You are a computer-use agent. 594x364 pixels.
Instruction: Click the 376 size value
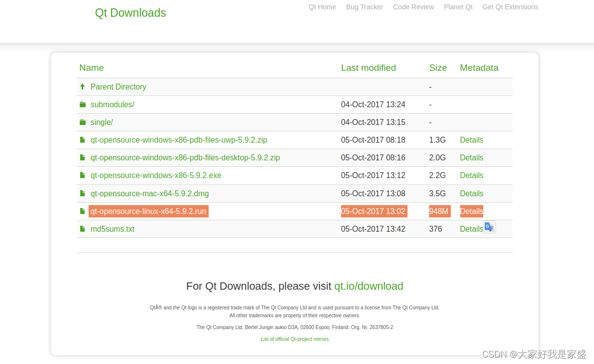pos(436,229)
